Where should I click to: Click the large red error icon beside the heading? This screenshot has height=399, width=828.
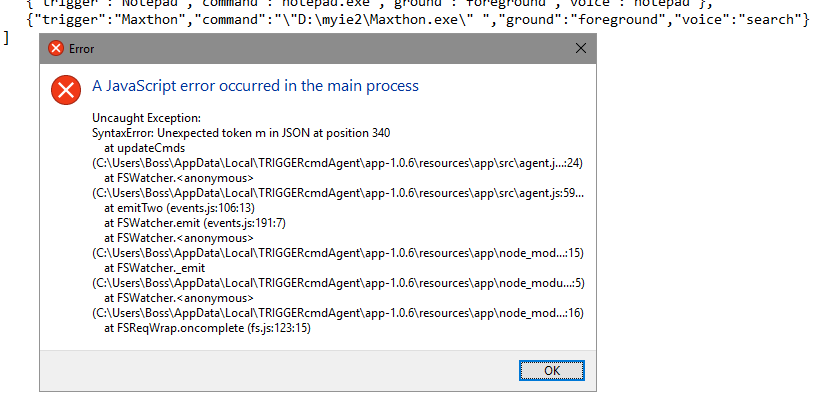click(66, 90)
